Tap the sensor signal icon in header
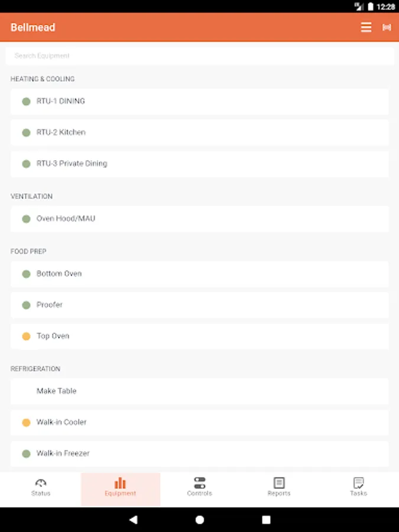 (x=387, y=27)
